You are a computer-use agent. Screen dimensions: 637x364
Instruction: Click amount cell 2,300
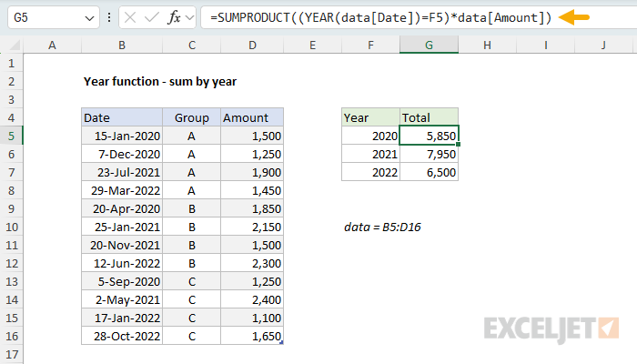pyautogui.click(x=252, y=263)
